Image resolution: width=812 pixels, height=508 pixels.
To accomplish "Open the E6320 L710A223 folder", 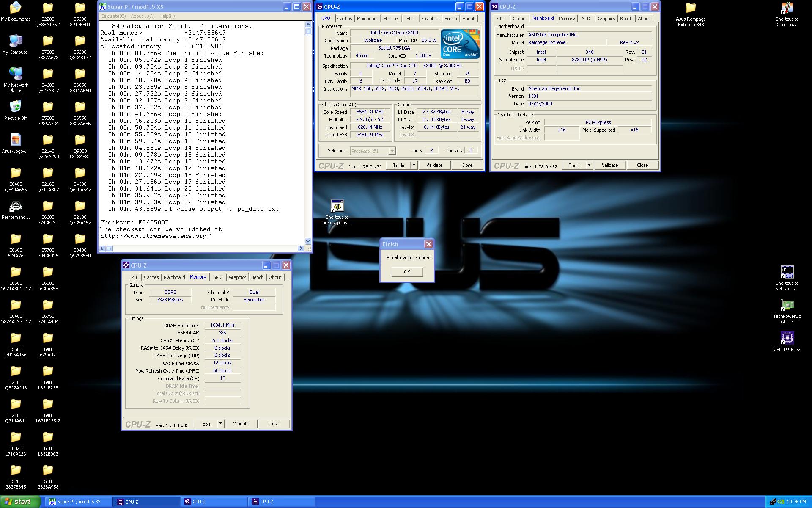I will click(16, 444).
